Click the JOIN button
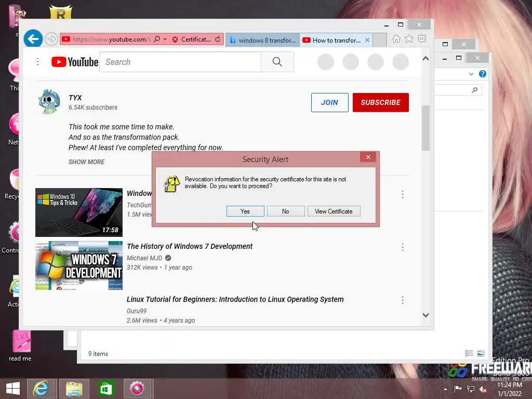Screen dimensions: 532x399 (x=329, y=102)
